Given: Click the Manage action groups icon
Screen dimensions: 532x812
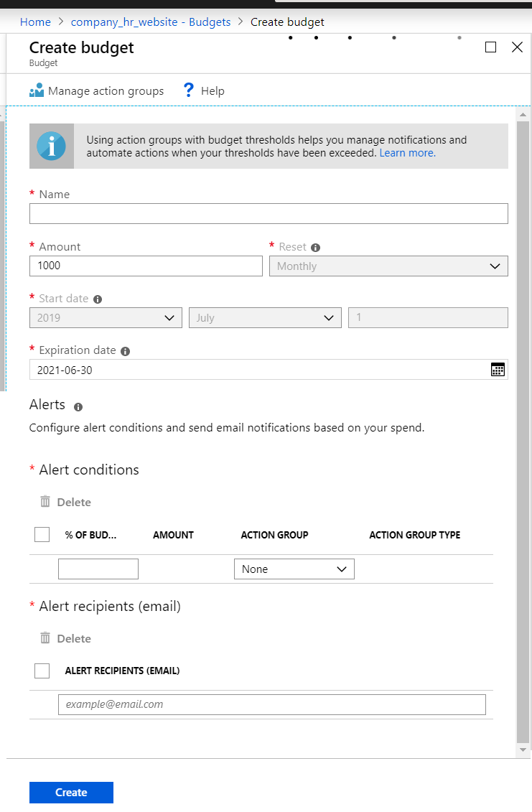Looking at the screenshot, I should 37,90.
